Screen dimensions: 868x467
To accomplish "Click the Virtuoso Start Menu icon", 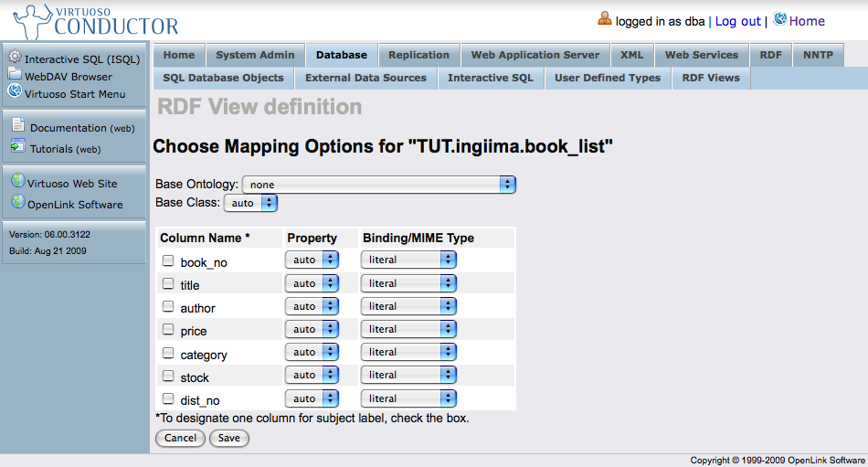I will pyautogui.click(x=15, y=91).
